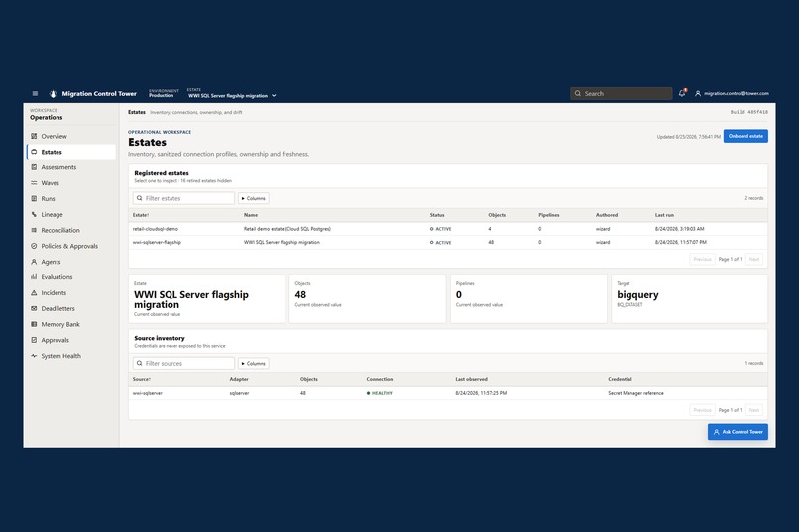The width and height of the screenshot is (799, 532).
Task: Open the hamburger navigation menu
Action: (x=35, y=94)
